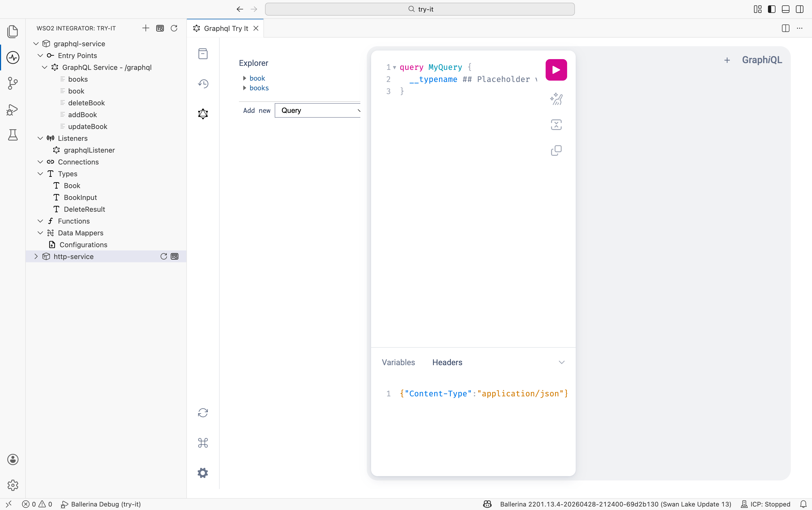Collapse the Entry Points tree section
This screenshot has width=812, height=510.
click(41, 55)
